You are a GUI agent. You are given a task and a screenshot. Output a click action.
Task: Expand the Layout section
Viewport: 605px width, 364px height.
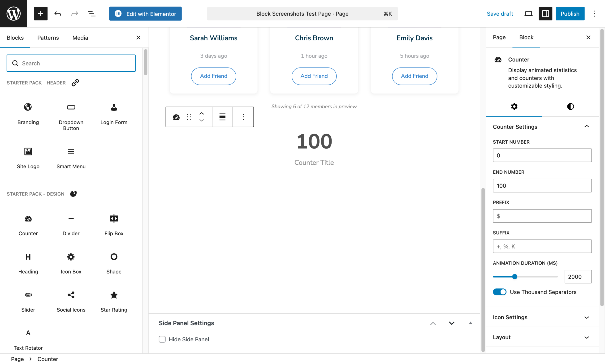coord(587,337)
